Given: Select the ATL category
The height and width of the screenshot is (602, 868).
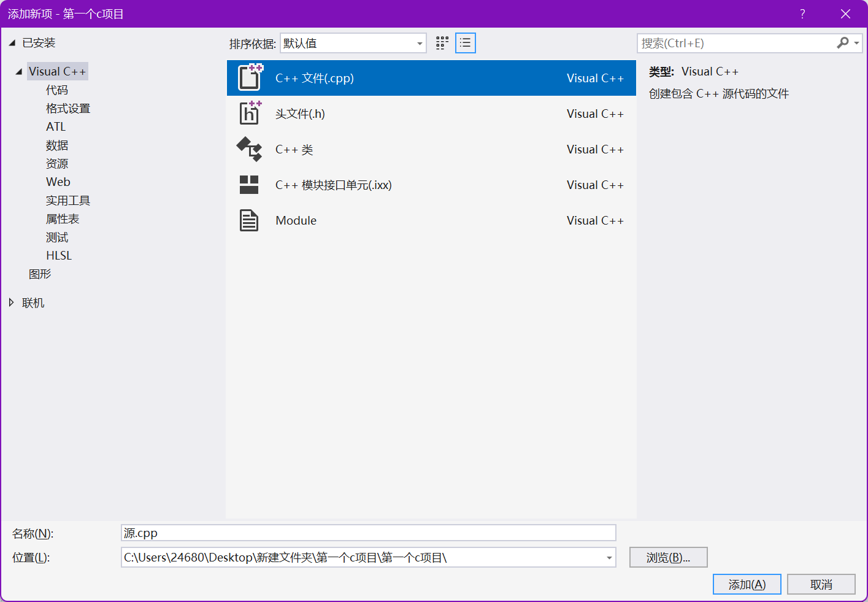Looking at the screenshot, I should pyautogui.click(x=56, y=126).
